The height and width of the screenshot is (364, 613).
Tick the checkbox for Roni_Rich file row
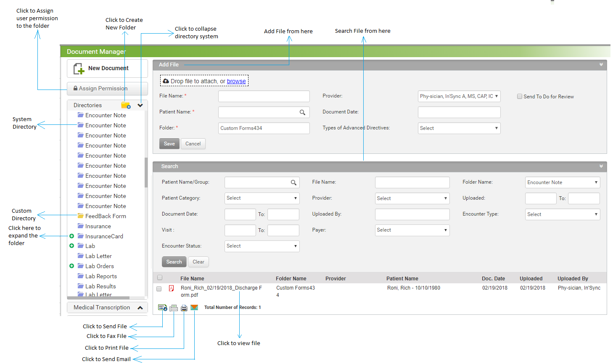click(159, 289)
